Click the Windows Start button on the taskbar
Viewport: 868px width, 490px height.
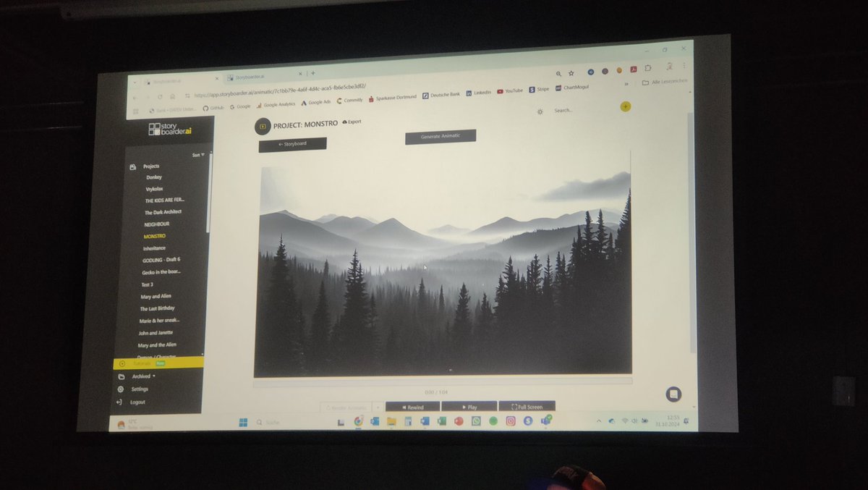point(242,421)
